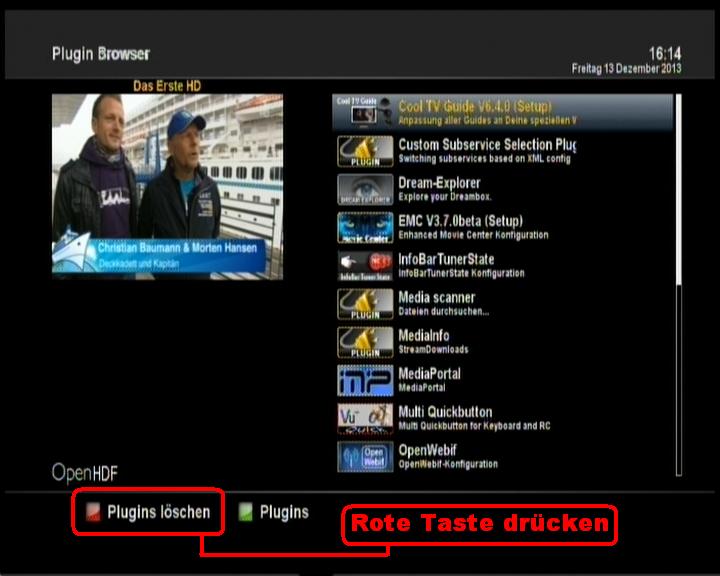
Task: Click the Custom Subservice Selection plugin icon
Action: coord(364,151)
